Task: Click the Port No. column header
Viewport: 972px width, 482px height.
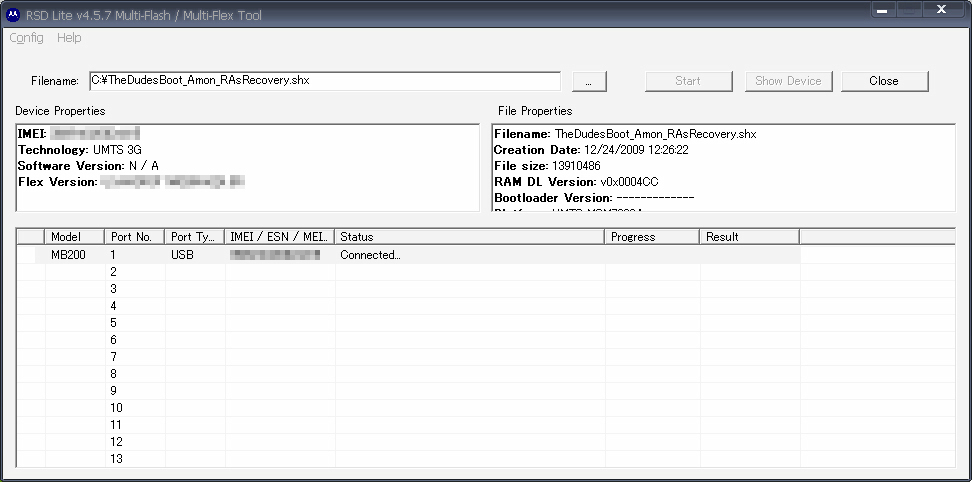Action: click(x=134, y=237)
